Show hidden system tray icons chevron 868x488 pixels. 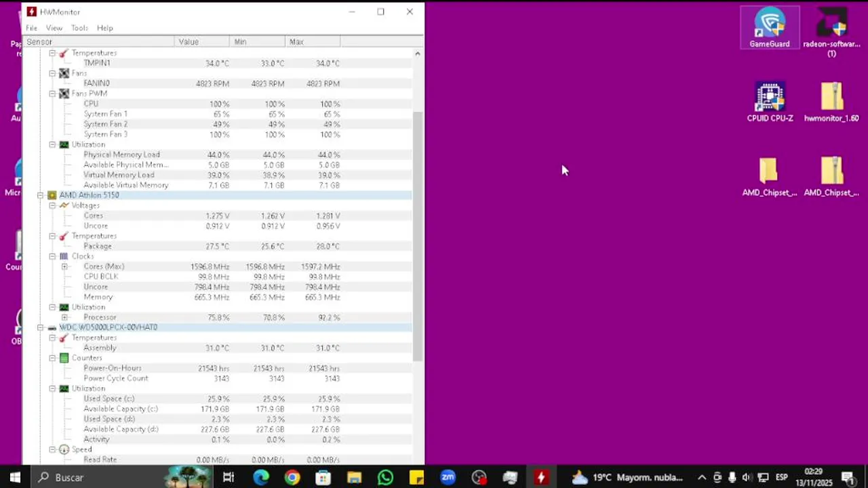702,477
